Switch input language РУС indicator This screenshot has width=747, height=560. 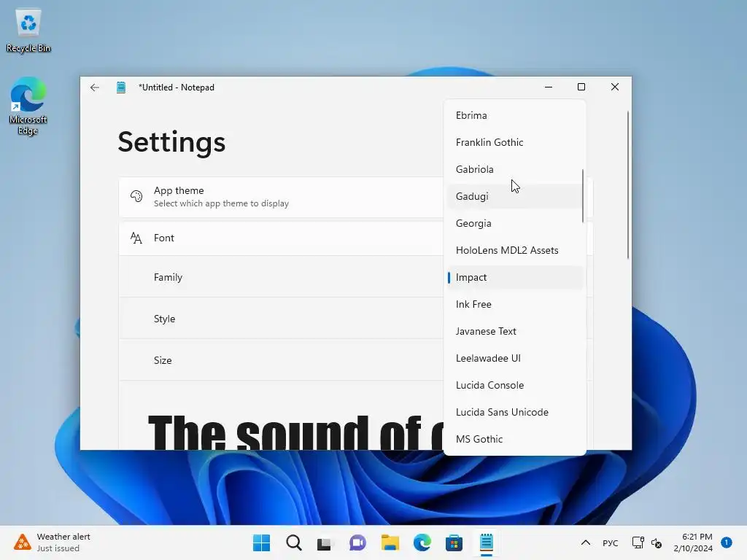tap(611, 542)
